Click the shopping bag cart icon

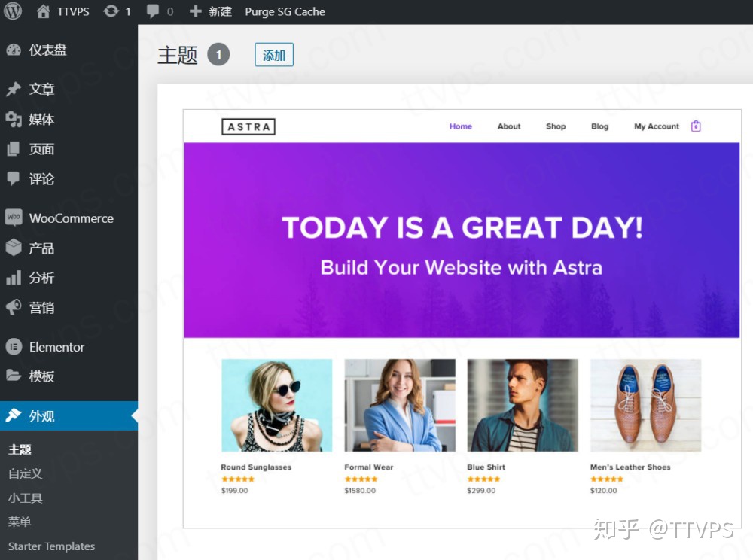click(x=696, y=126)
